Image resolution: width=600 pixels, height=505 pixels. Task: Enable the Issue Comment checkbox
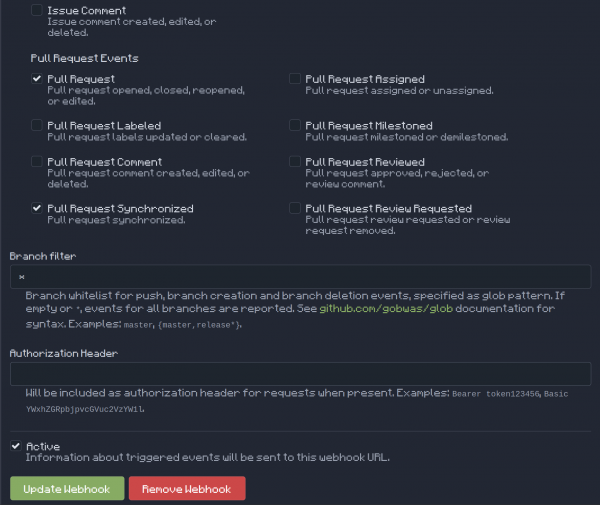pos(37,10)
